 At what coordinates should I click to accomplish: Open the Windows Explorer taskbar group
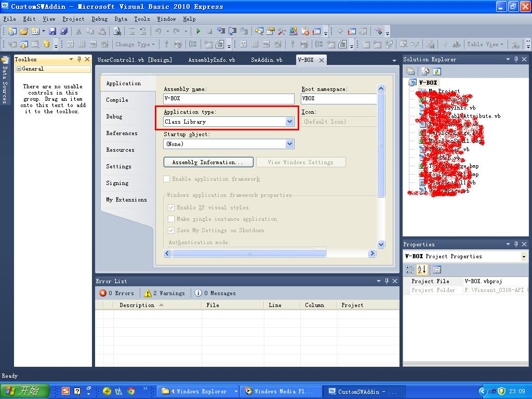pos(198,391)
